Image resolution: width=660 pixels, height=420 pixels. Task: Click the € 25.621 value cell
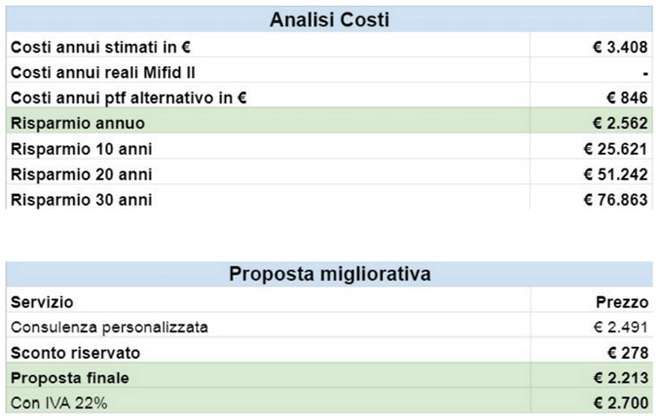(x=617, y=149)
